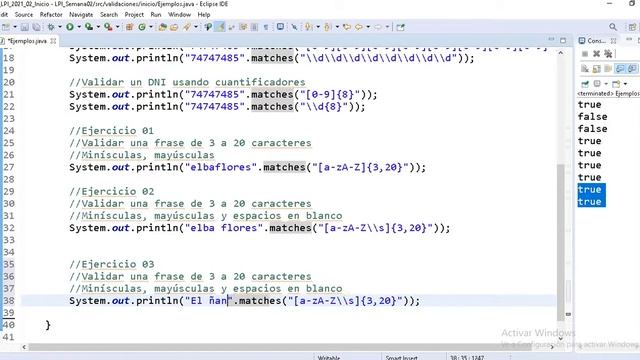Click the External Tools run icon
The image size is (640, 360).
point(108,27)
